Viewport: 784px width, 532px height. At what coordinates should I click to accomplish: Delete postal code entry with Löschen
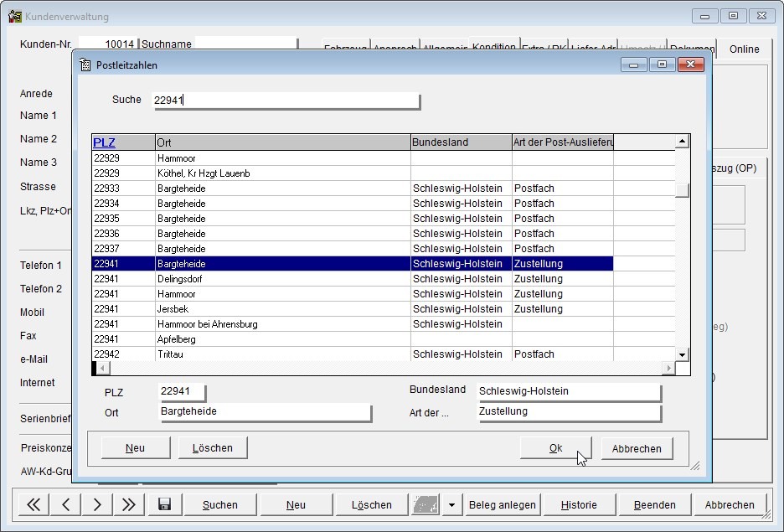tap(213, 447)
